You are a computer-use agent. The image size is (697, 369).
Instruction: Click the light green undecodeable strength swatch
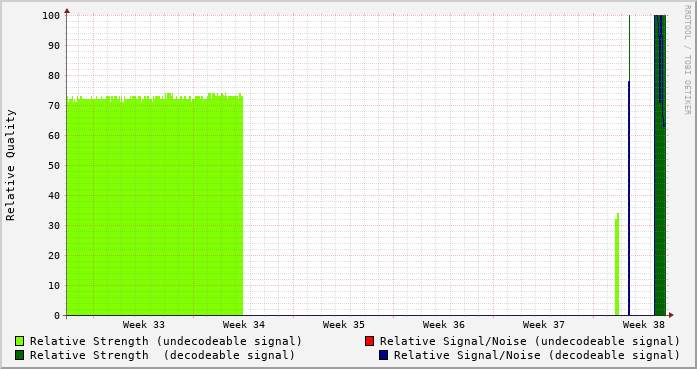point(20,341)
